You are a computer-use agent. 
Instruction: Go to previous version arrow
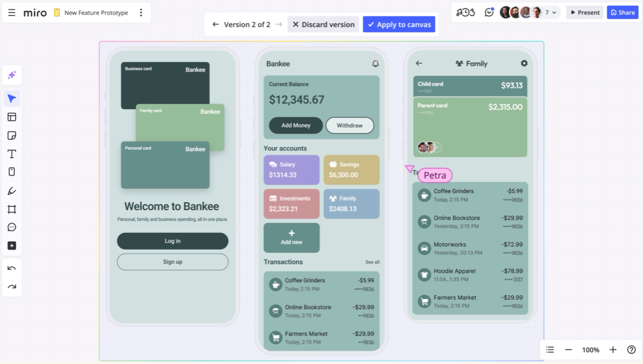click(x=215, y=24)
